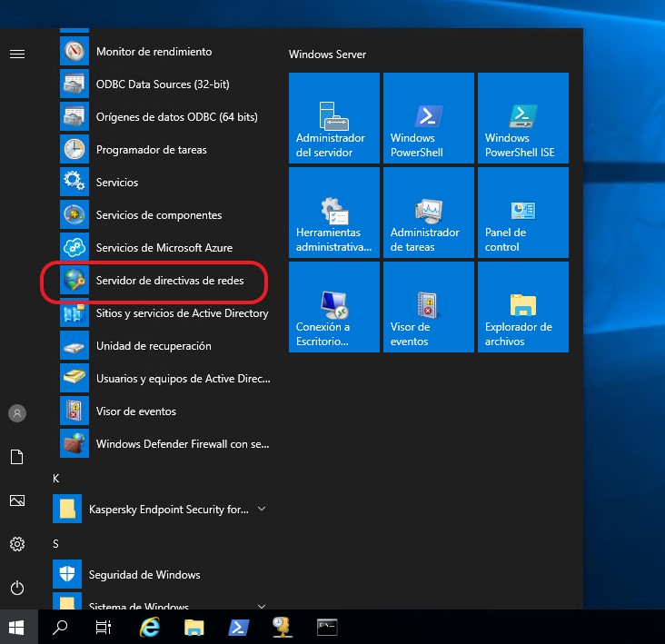Image resolution: width=665 pixels, height=644 pixels.
Task: Select 'Servicios' text in app list
Action: pyautogui.click(x=117, y=183)
